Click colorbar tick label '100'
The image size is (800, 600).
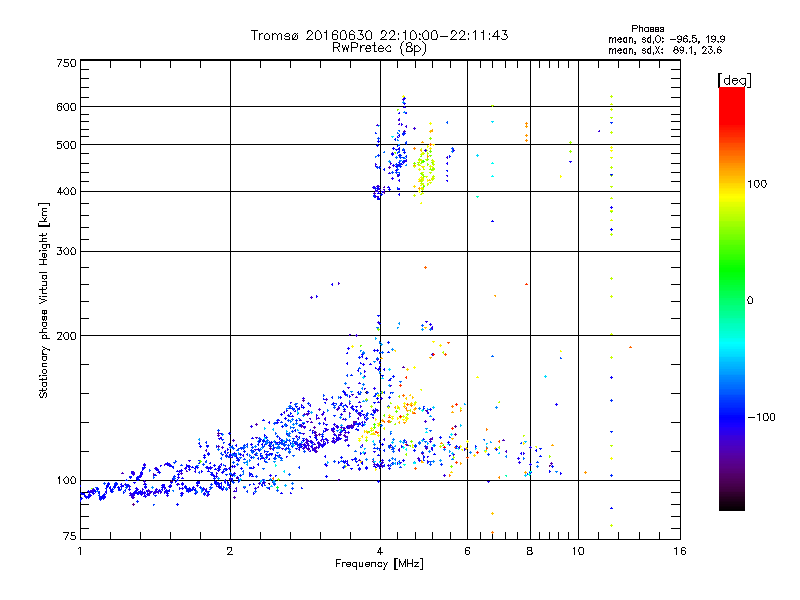coord(757,184)
